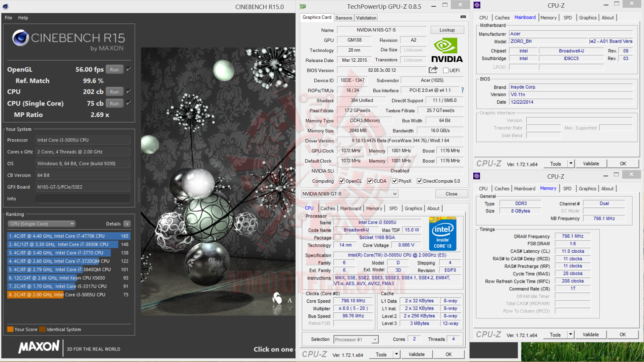Click the Ranking Details arrow icon

coord(127,224)
